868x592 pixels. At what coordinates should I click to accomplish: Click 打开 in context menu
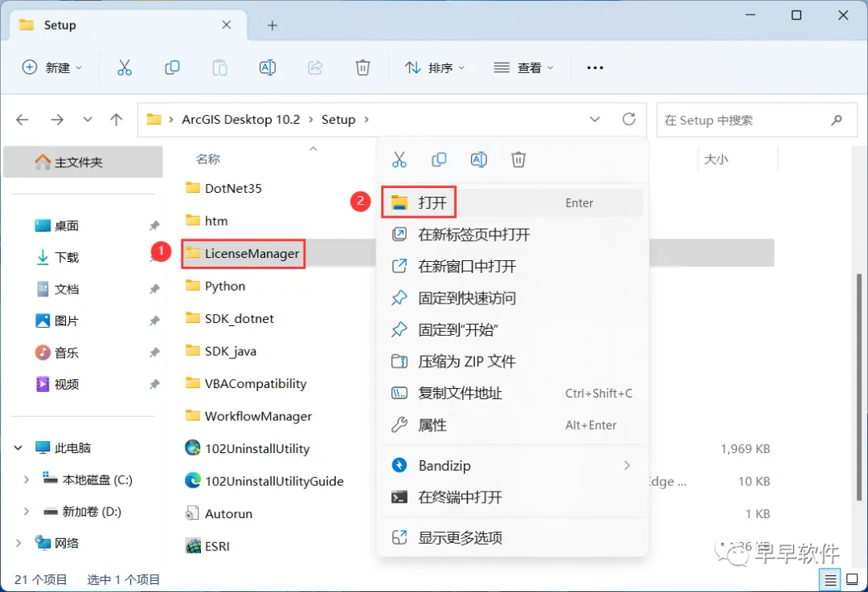pyautogui.click(x=512, y=203)
